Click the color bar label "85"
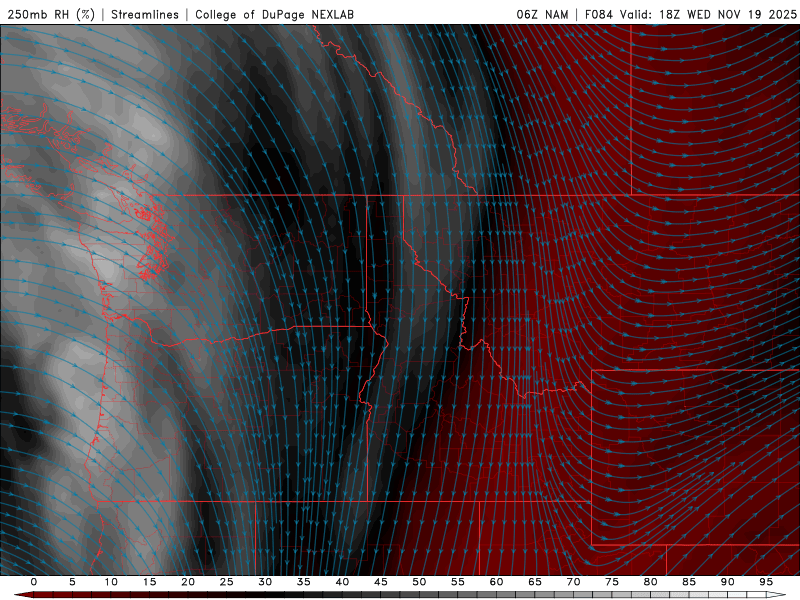The height and width of the screenshot is (600, 800). pos(689,582)
